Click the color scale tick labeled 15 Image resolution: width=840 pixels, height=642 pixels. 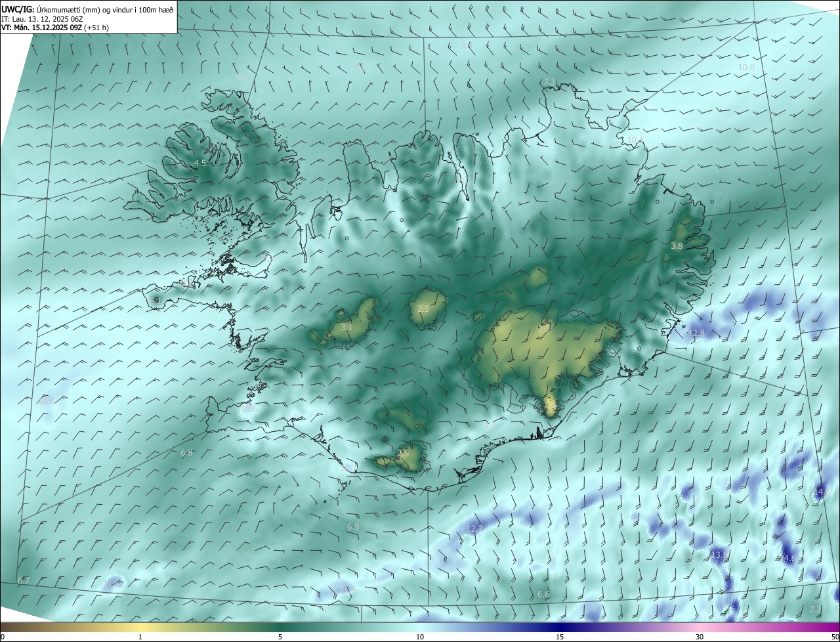tap(560, 637)
